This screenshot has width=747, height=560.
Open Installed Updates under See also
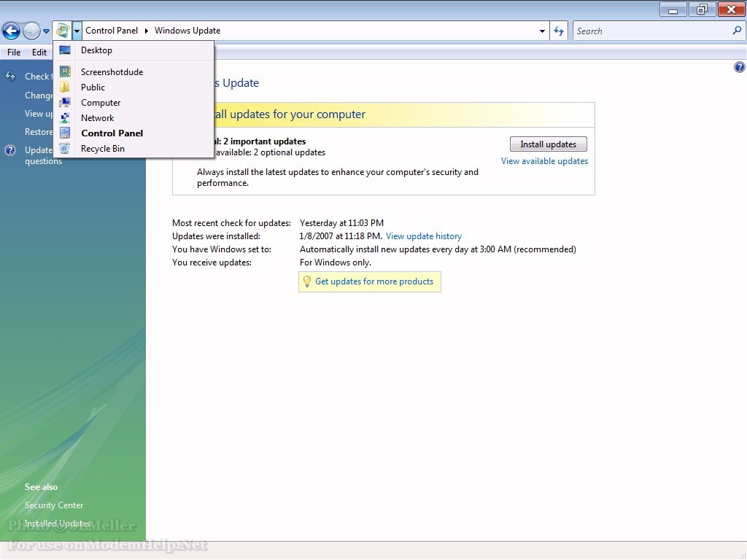click(x=57, y=524)
